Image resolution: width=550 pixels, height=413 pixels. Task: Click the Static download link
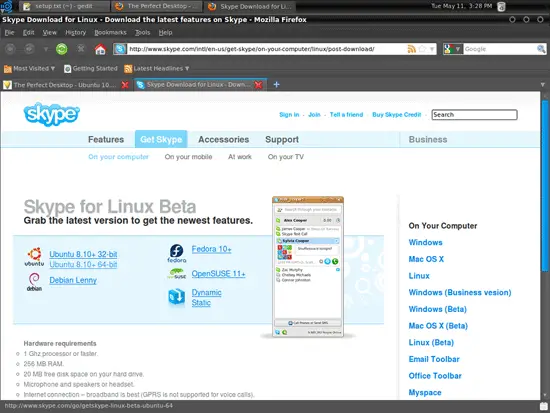[201, 303]
